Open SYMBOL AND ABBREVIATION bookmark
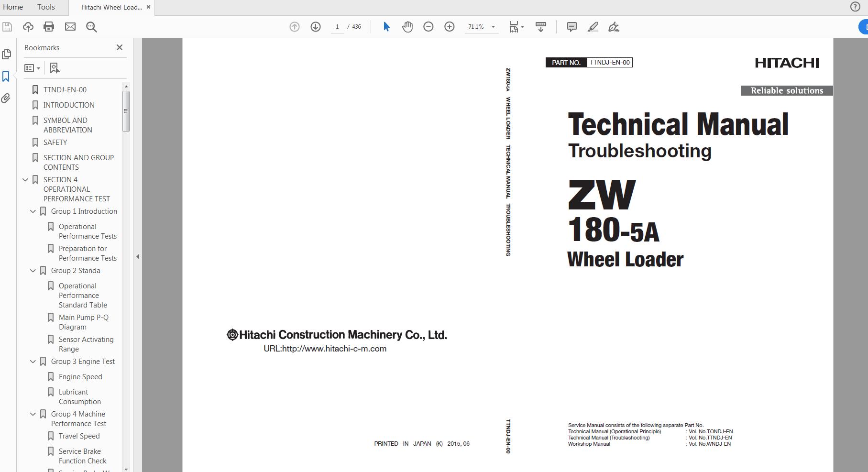The height and width of the screenshot is (472, 868). pos(68,125)
